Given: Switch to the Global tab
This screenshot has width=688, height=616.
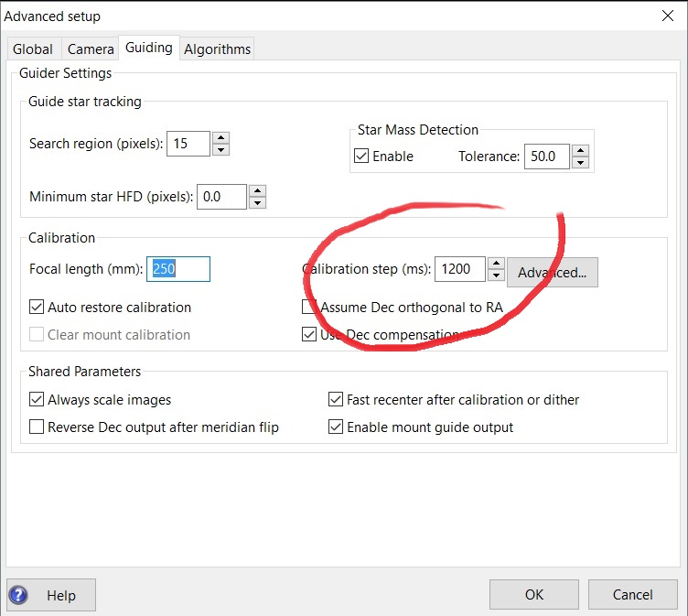Looking at the screenshot, I should 33,49.
